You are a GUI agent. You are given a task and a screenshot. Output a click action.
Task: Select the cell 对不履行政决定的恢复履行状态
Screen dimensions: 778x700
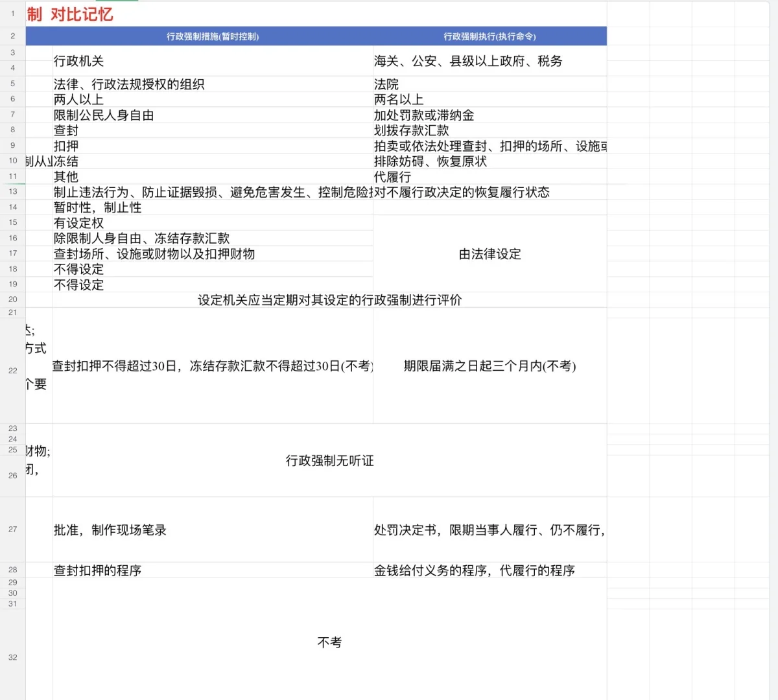pyautogui.click(x=490, y=192)
